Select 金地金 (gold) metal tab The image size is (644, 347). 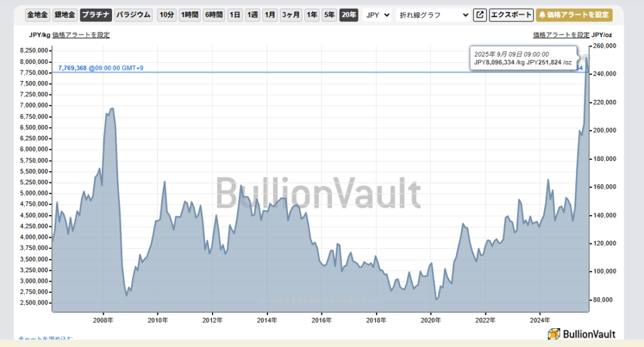tap(37, 14)
